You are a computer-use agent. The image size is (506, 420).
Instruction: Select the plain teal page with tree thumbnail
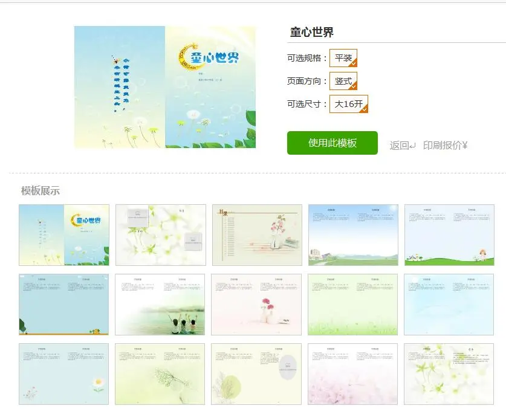(64, 305)
